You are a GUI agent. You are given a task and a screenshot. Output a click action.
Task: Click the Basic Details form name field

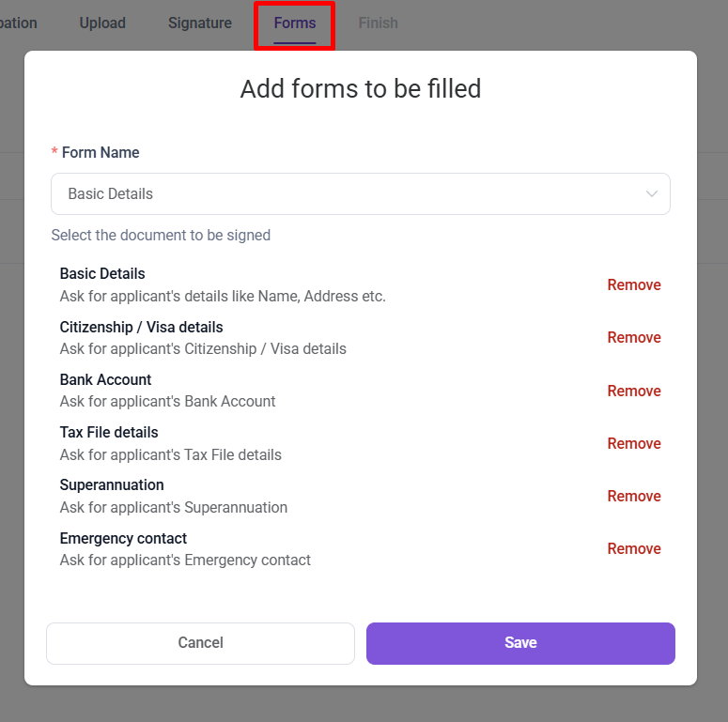(348, 194)
